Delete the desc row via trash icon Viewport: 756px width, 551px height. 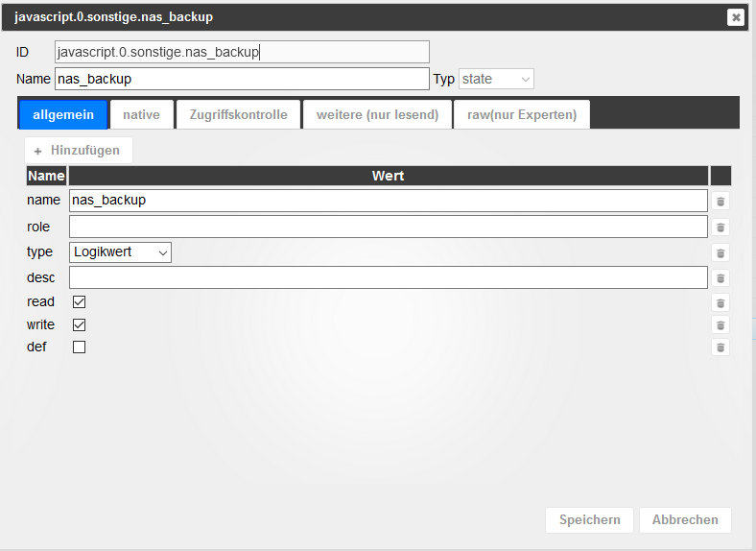click(721, 278)
